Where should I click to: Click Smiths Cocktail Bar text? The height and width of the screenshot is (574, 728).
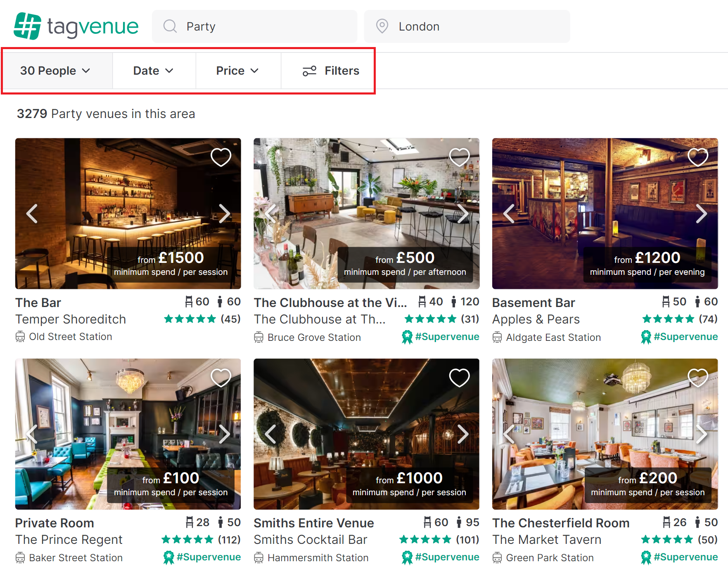tap(311, 539)
